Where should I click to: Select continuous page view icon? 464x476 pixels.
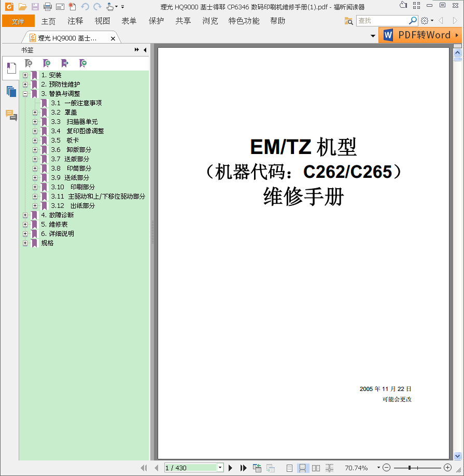303,468
